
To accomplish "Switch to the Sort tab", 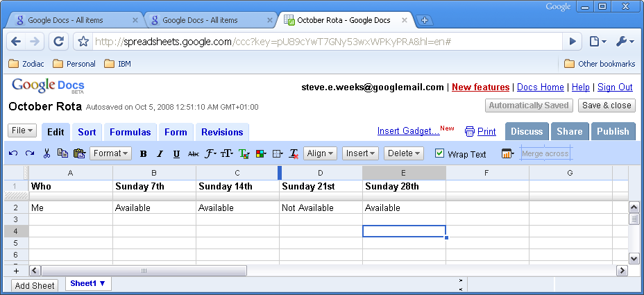I will 87,133.
